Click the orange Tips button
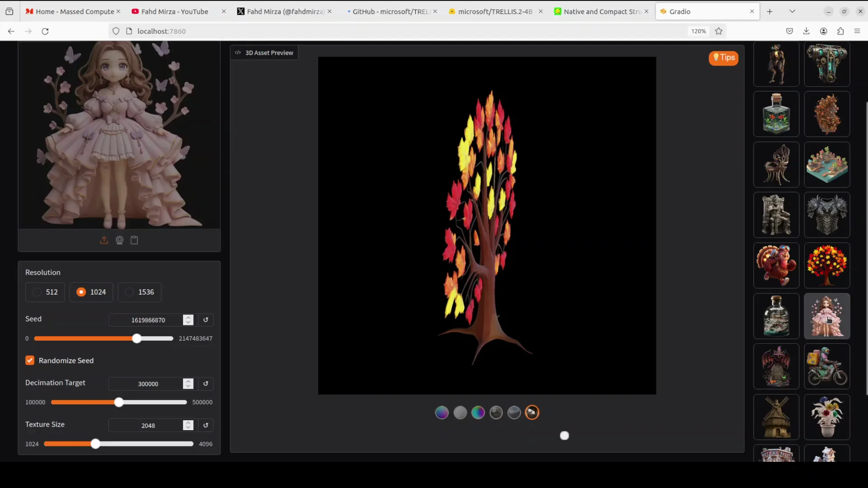Viewport: 868px width, 488px height. [723, 57]
